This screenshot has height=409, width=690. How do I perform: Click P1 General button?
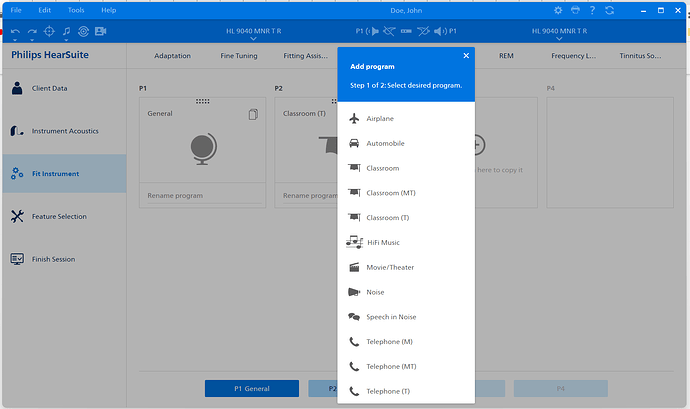pyautogui.click(x=252, y=388)
